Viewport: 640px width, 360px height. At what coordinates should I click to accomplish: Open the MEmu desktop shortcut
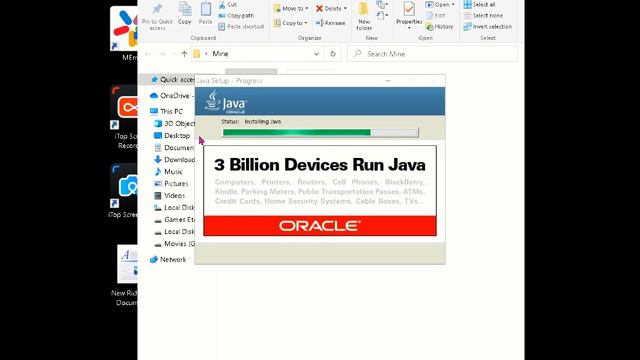pos(124,34)
